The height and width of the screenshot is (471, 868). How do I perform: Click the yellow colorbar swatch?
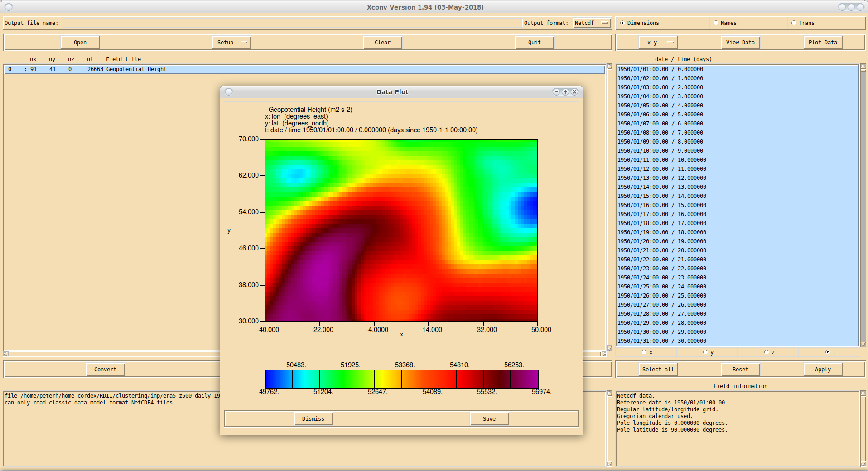click(x=387, y=379)
